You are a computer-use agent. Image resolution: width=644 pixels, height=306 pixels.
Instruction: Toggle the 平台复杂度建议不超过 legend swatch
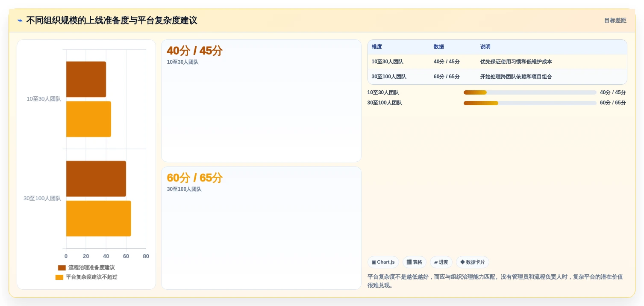[x=59, y=277]
